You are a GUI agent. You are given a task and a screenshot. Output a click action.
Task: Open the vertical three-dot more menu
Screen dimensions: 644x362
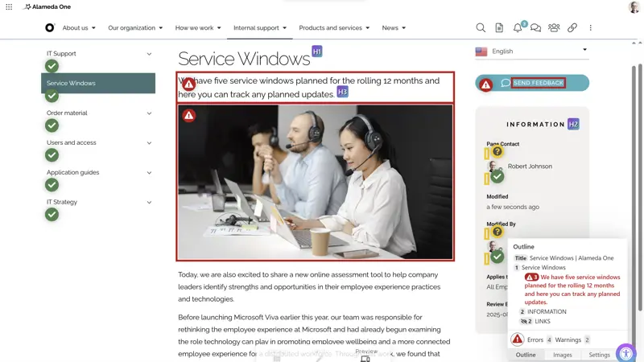coord(591,27)
